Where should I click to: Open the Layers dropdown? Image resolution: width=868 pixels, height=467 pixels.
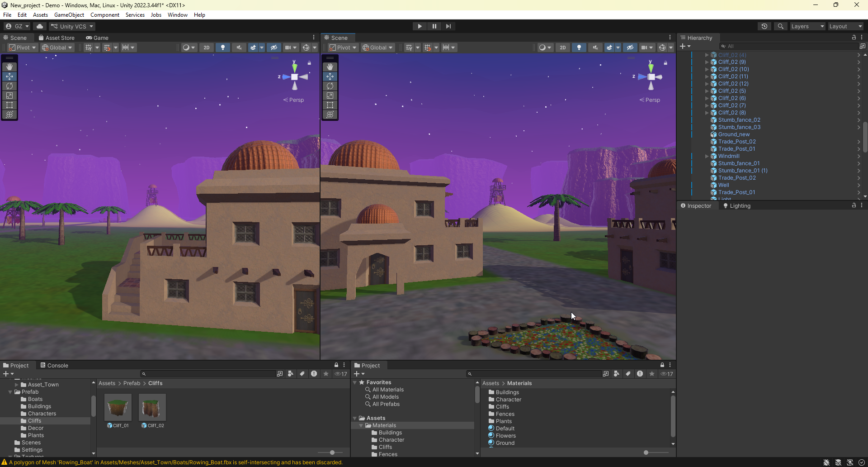807,26
